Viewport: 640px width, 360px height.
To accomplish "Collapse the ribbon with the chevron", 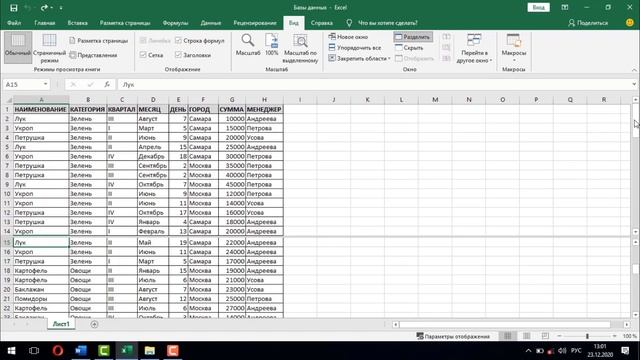I will click(x=634, y=70).
